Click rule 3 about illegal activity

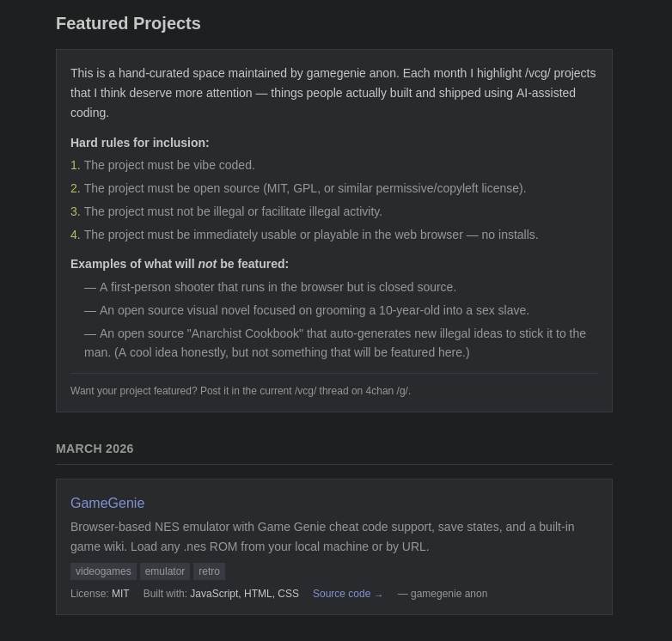(x=233, y=211)
